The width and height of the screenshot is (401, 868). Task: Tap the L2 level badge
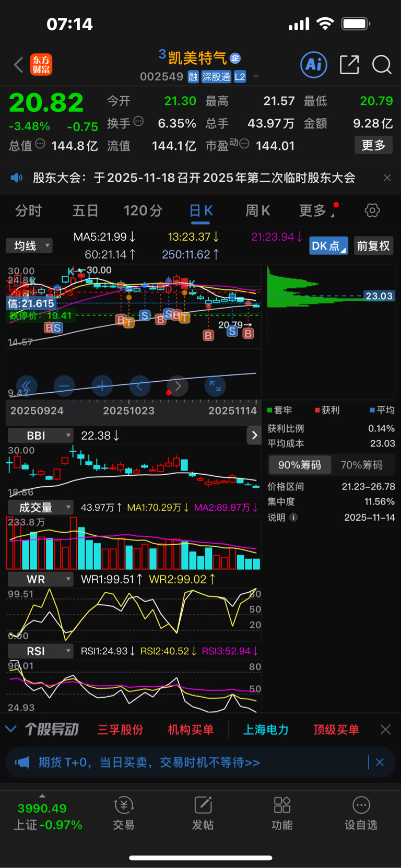click(240, 77)
